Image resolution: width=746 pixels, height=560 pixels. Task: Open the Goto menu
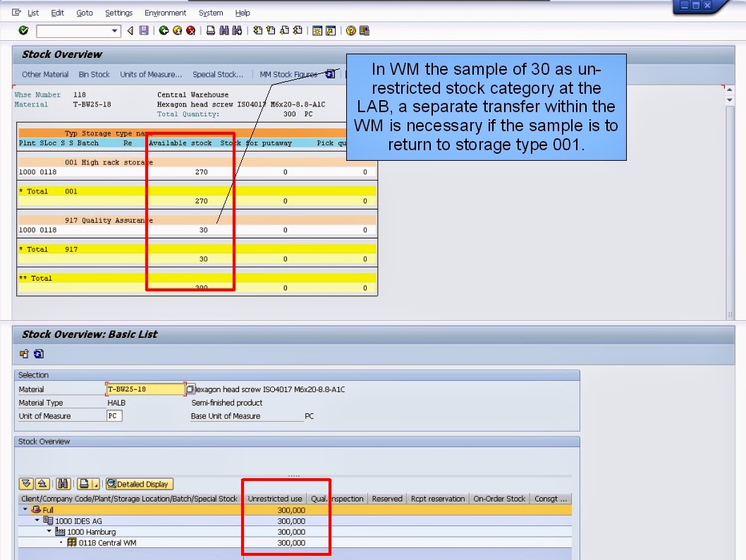coord(84,12)
